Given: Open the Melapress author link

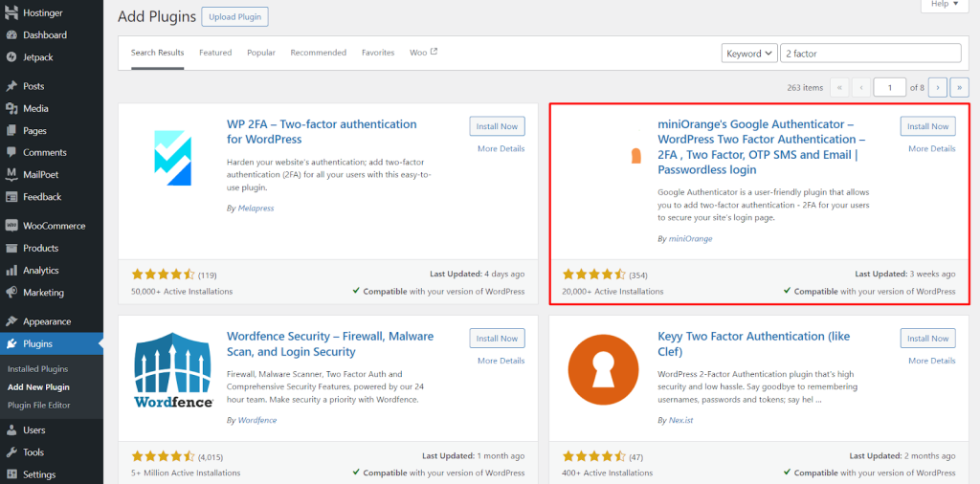Looking at the screenshot, I should pos(256,208).
